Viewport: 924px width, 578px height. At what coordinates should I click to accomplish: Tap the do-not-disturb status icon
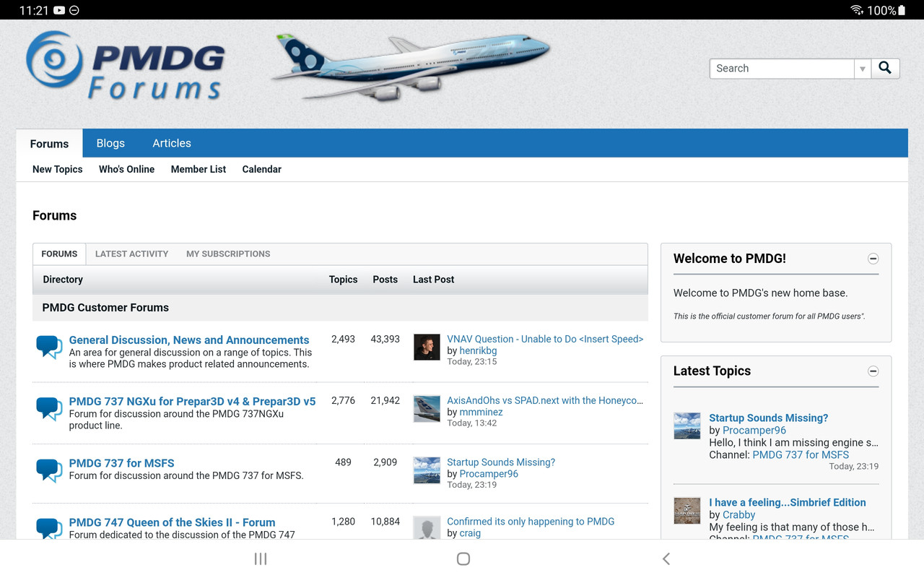74,10
